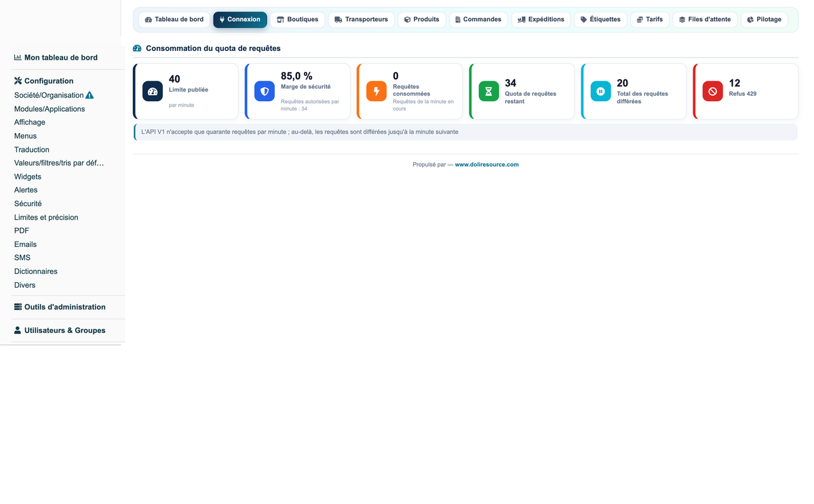Open the Étiquettes tab

pyautogui.click(x=600, y=20)
